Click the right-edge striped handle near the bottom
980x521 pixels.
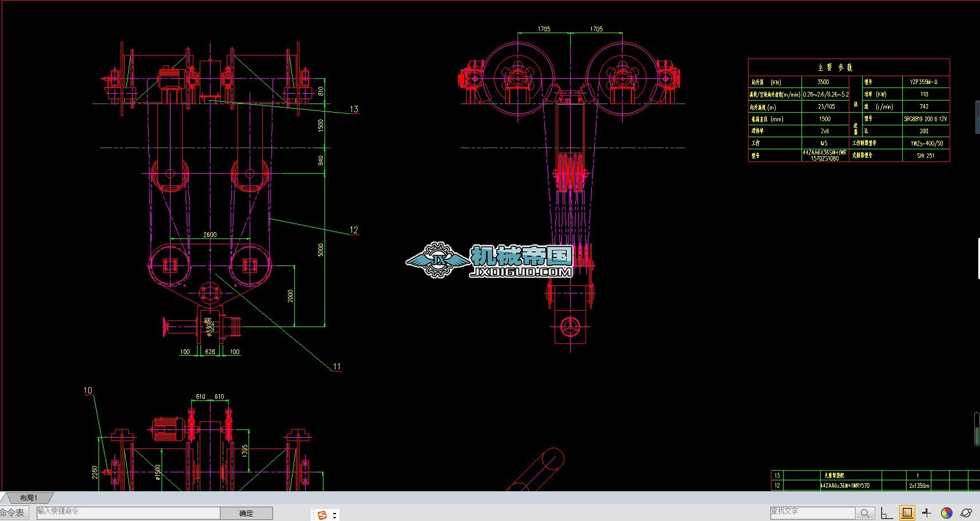tap(977, 429)
